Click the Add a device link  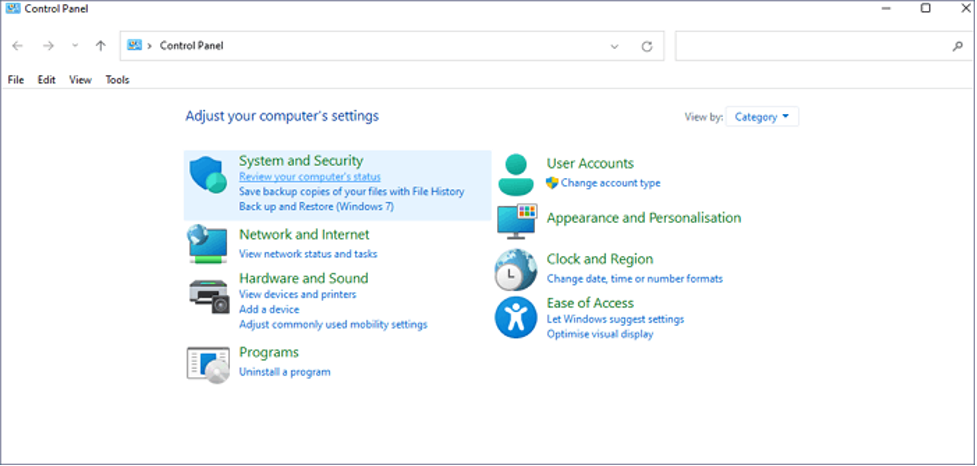point(269,309)
